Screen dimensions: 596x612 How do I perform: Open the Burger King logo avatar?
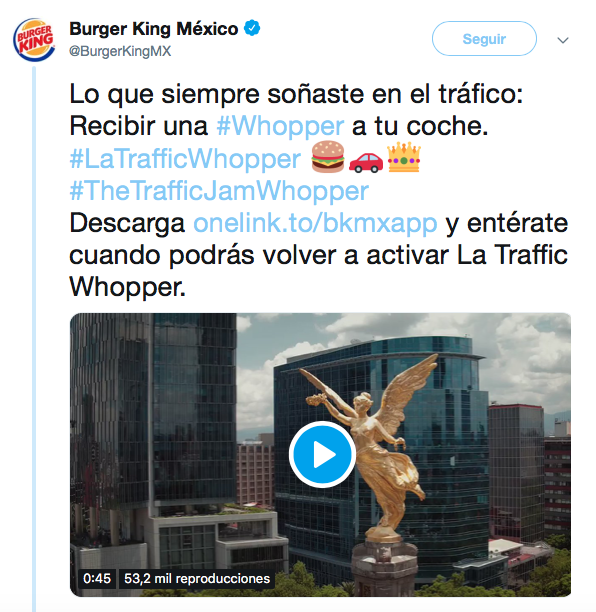[34, 39]
